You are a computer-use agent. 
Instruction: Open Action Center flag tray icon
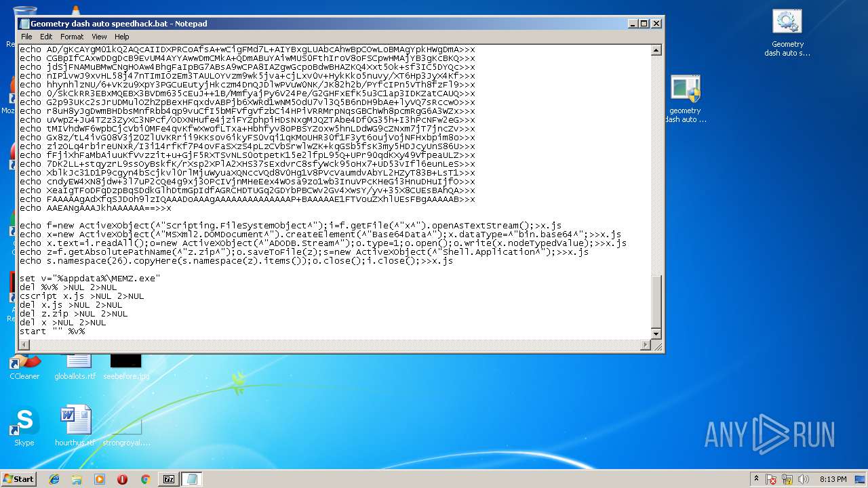772,479
